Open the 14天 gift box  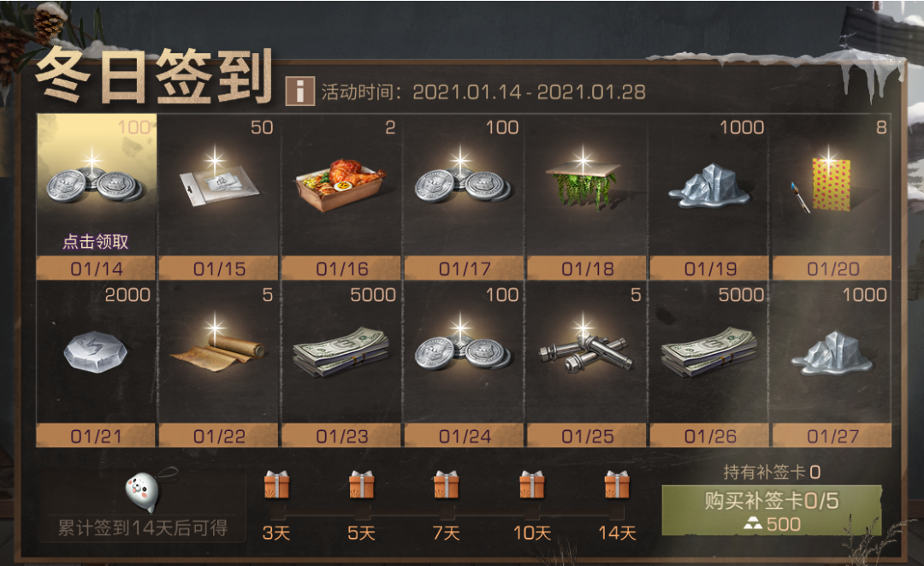[617, 485]
